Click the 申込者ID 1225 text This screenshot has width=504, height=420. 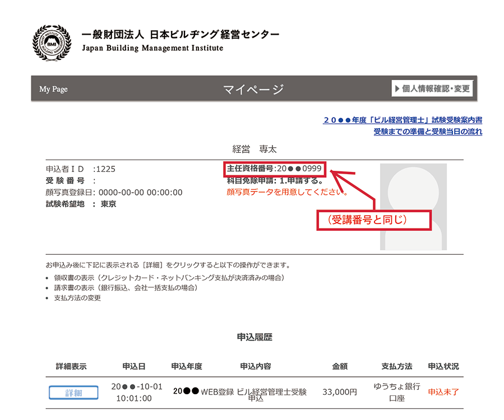tap(81, 169)
